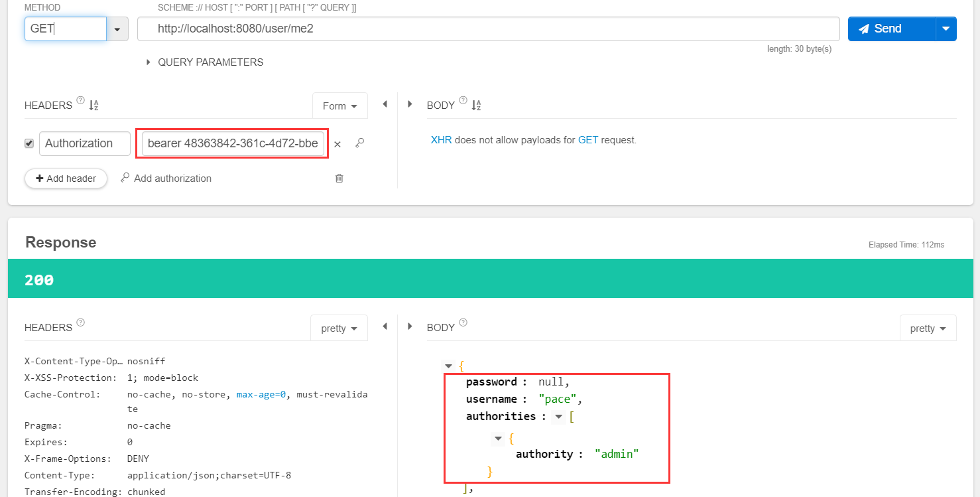The image size is (980, 497).
Task: Click the password null value
Action: tap(551, 382)
